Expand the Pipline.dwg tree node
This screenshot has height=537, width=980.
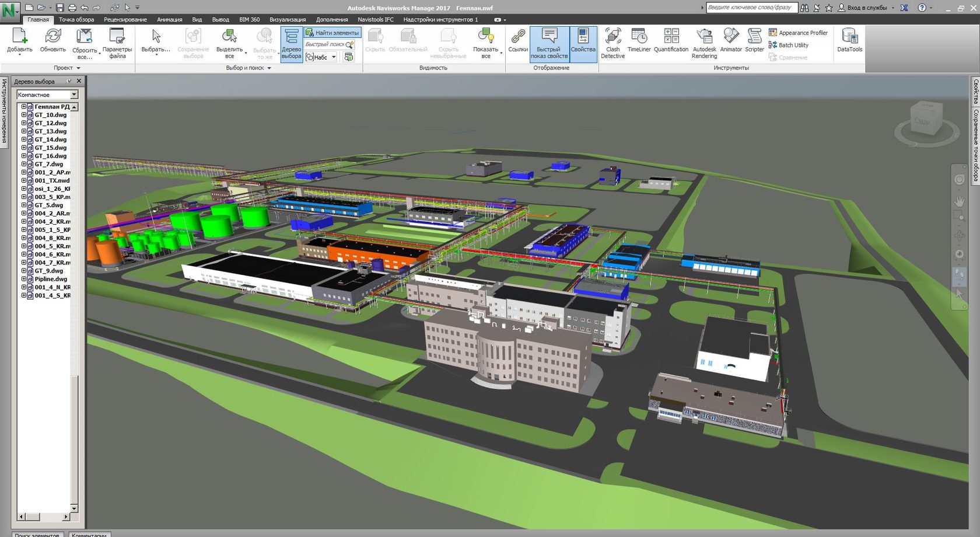[x=24, y=279]
